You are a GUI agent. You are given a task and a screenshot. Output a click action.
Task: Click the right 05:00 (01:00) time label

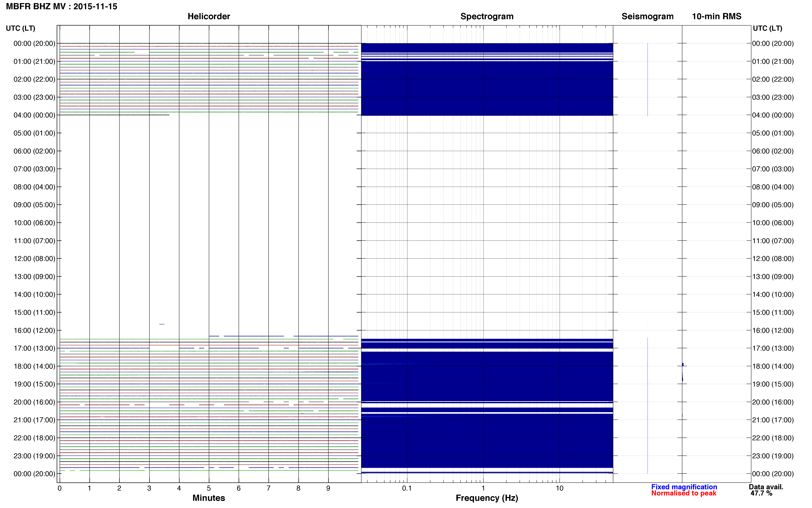[773, 133]
